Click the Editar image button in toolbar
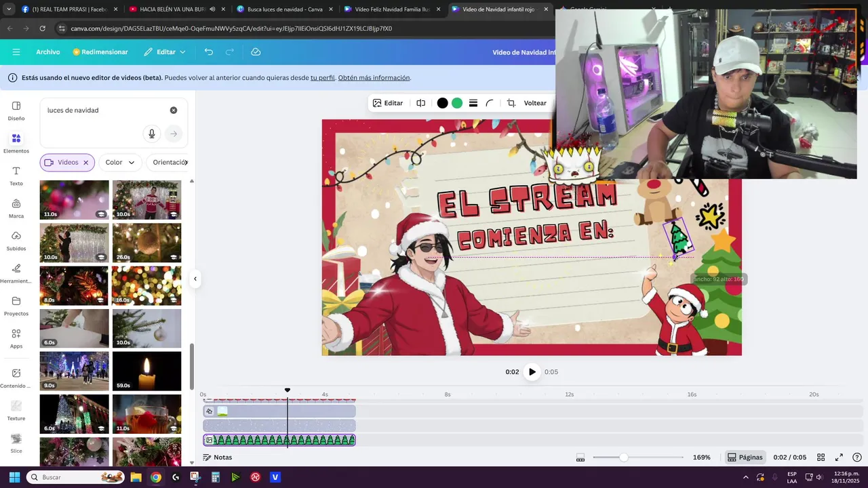The image size is (868, 488). (x=388, y=103)
